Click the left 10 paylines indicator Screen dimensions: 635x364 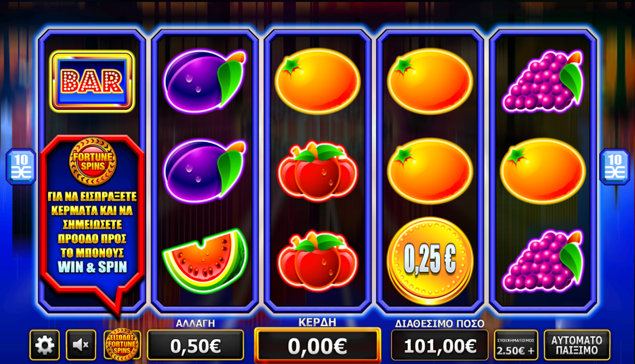tap(21, 166)
